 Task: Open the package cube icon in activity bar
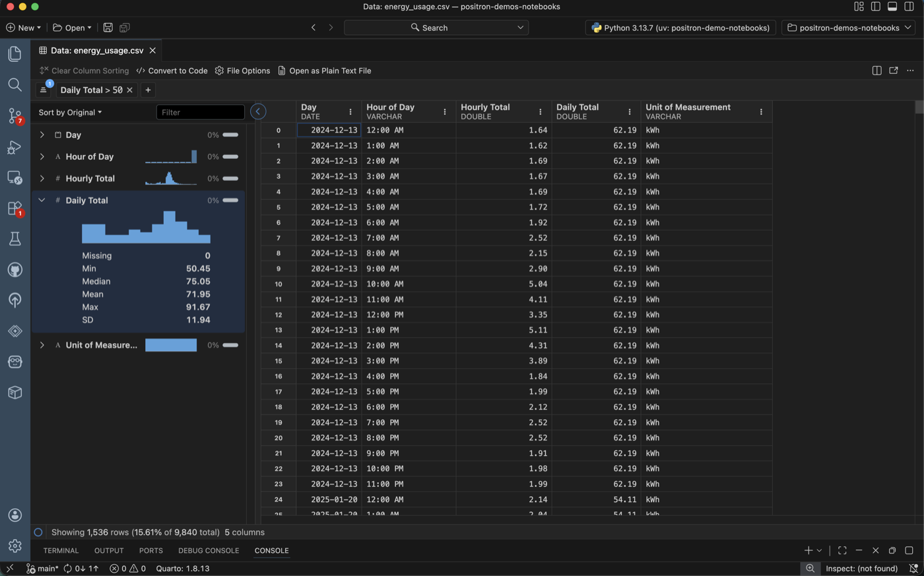click(x=15, y=393)
